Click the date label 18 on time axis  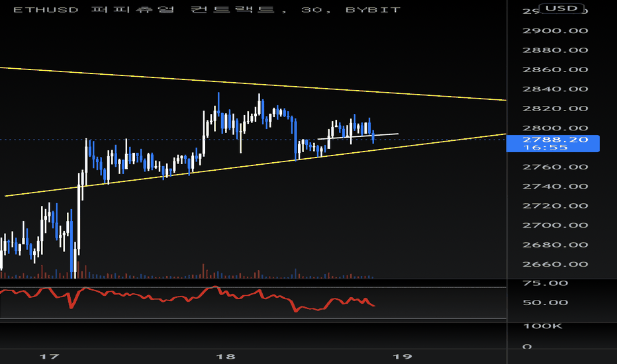[x=226, y=357]
